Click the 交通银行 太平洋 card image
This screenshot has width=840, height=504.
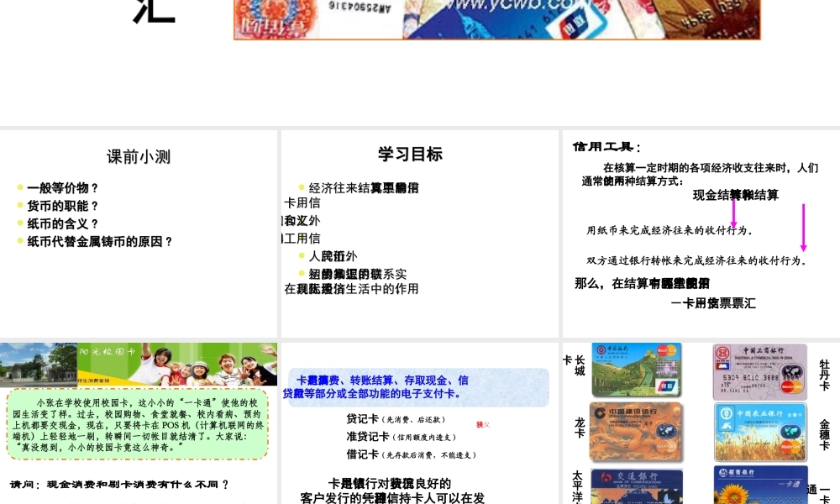(x=637, y=486)
